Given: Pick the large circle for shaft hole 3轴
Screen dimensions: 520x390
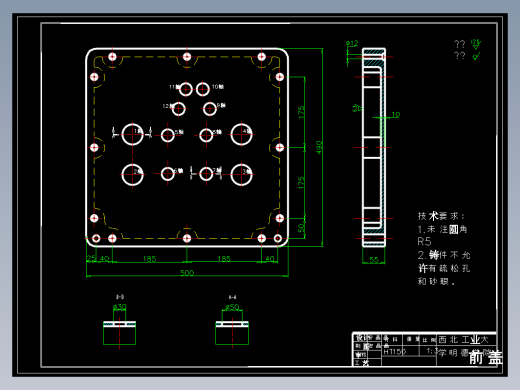Looking at the screenshot, I should (x=241, y=174).
